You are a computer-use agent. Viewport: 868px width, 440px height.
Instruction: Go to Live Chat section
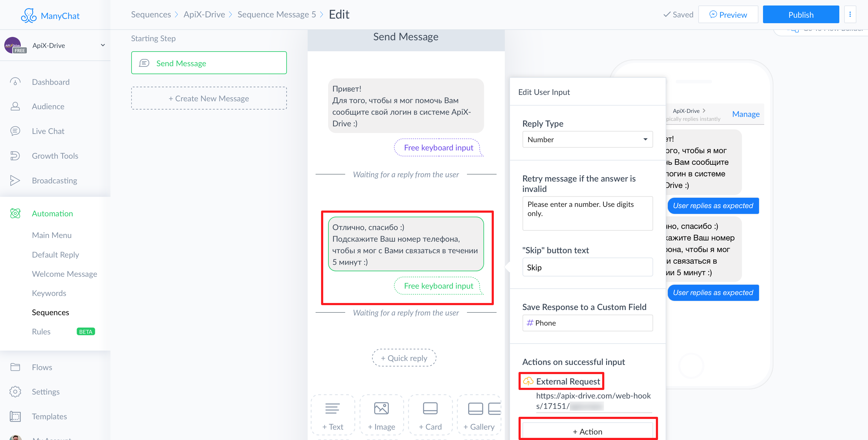pos(48,131)
